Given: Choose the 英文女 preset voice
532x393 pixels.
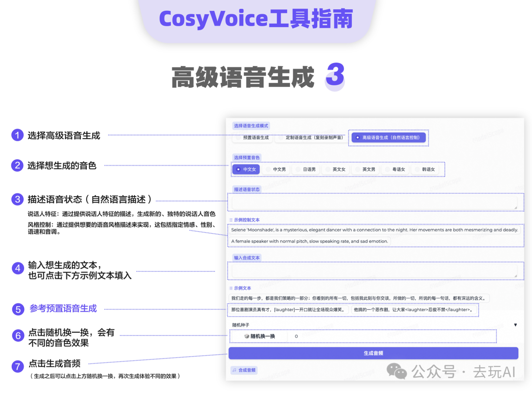Looking at the screenshot, I should 335,169.
